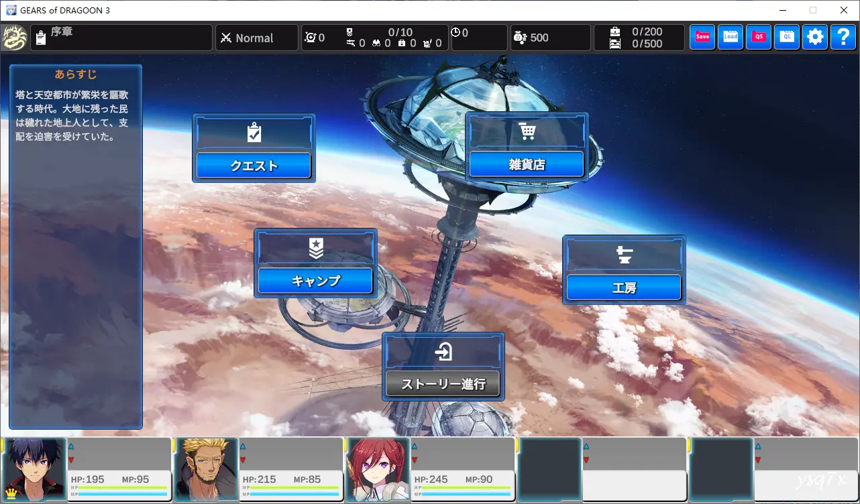Click the quest checklist icon
Image resolution: width=860 pixels, height=504 pixels.
tap(254, 133)
